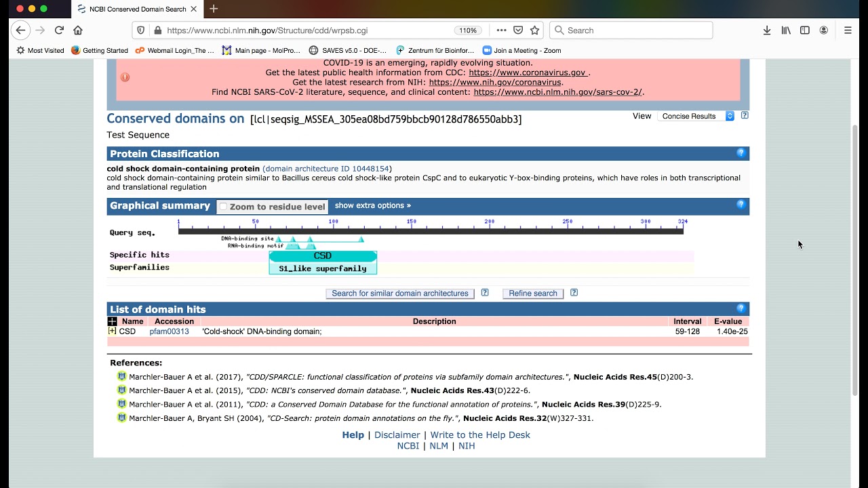Open PubMed icon for 2004 Marchler-Bauer reference
868x488 pixels.
click(121, 418)
